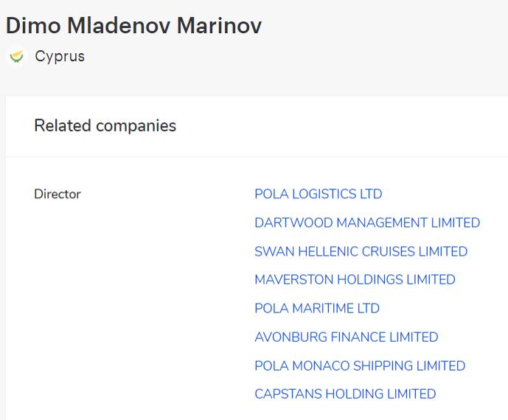Open the Monaco shipping company link
This screenshot has height=420, width=508.
point(360,365)
